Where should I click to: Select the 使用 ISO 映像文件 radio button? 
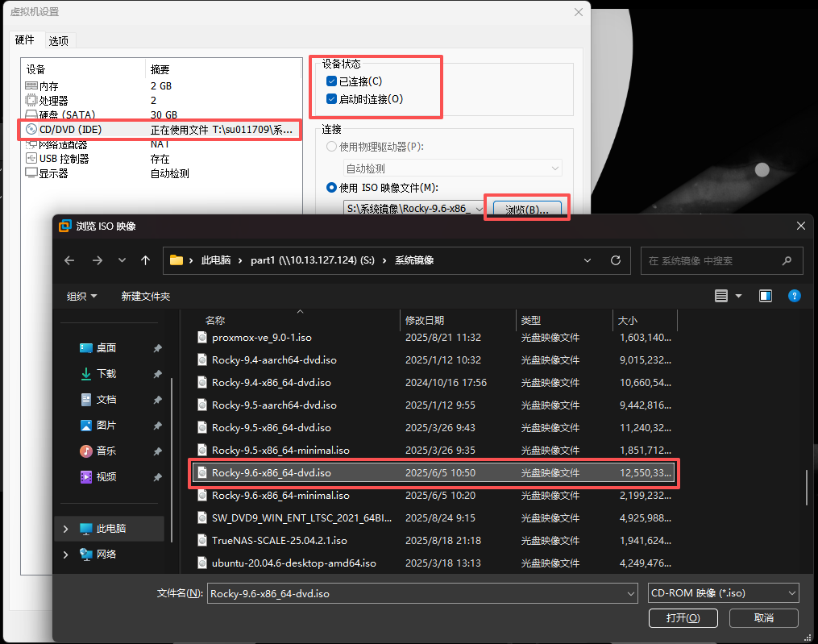pos(331,188)
